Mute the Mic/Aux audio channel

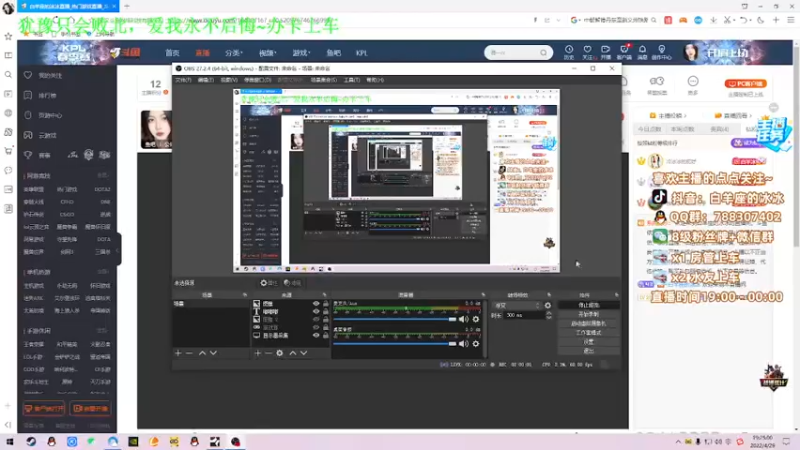coord(463,319)
